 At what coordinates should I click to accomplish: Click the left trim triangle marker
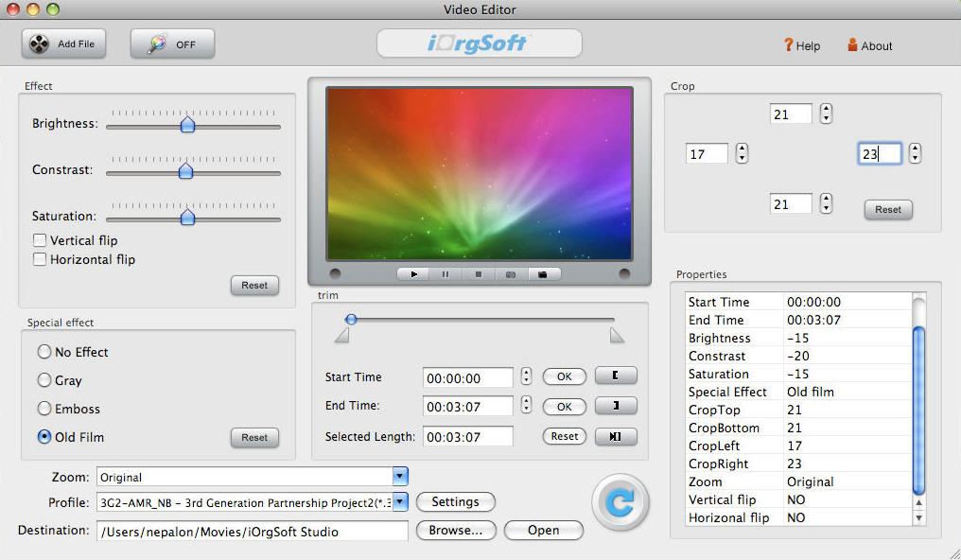(342, 335)
